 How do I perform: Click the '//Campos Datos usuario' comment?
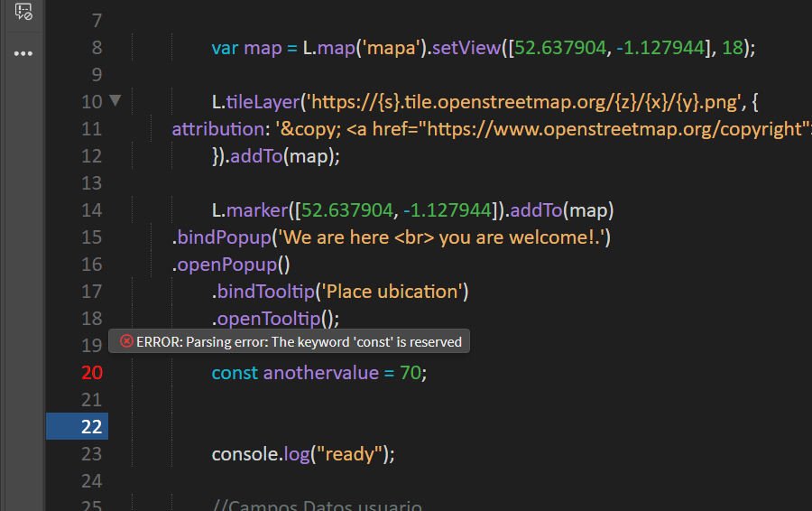pyautogui.click(x=317, y=505)
